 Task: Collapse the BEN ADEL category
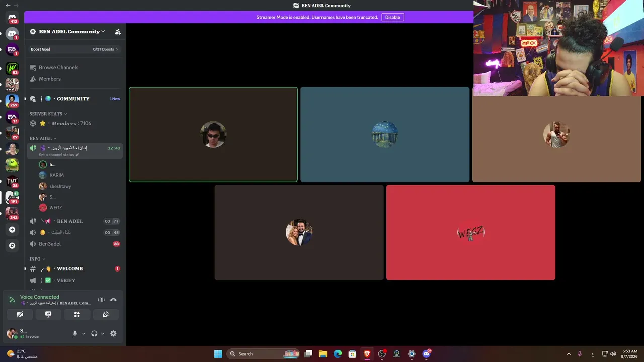point(43,138)
